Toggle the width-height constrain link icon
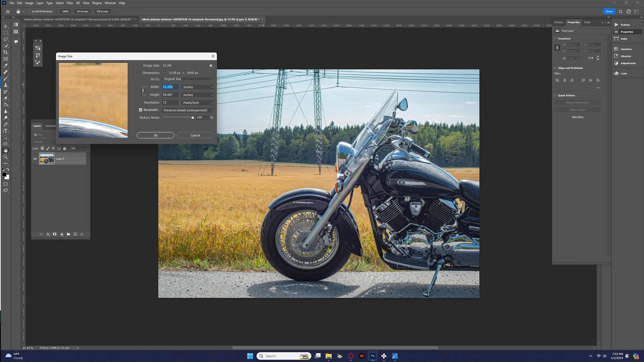The height and width of the screenshot is (362, 644). click(x=143, y=91)
